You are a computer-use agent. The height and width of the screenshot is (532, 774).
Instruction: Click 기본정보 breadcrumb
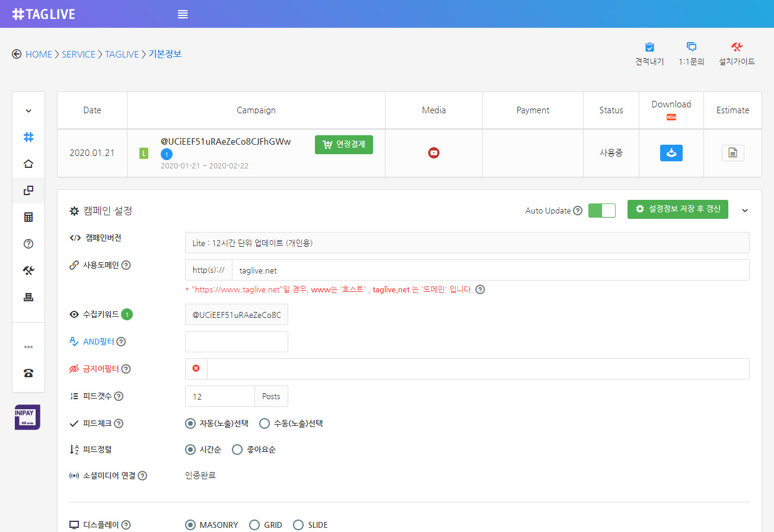pos(165,54)
